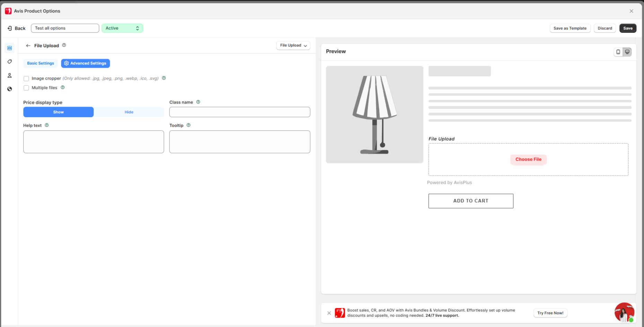644x327 pixels.
Task: Enable the Image cropper checkbox
Action: click(26, 79)
